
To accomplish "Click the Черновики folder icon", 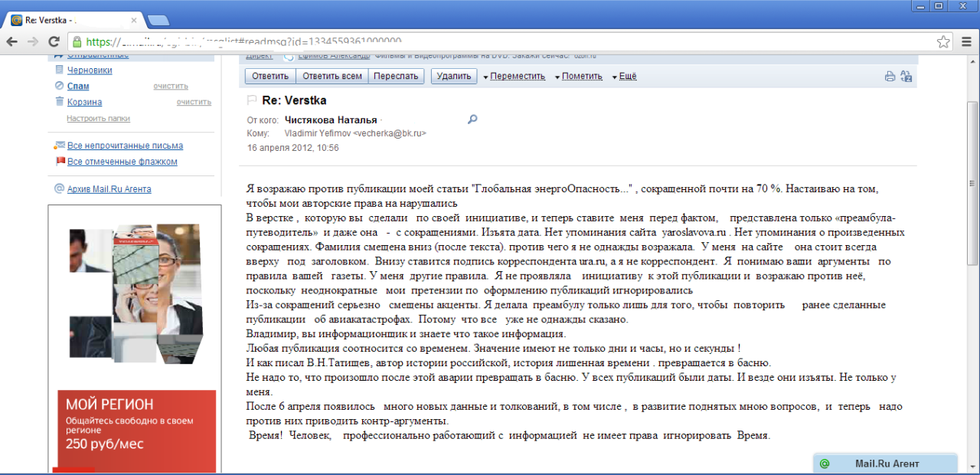I will (x=59, y=70).
